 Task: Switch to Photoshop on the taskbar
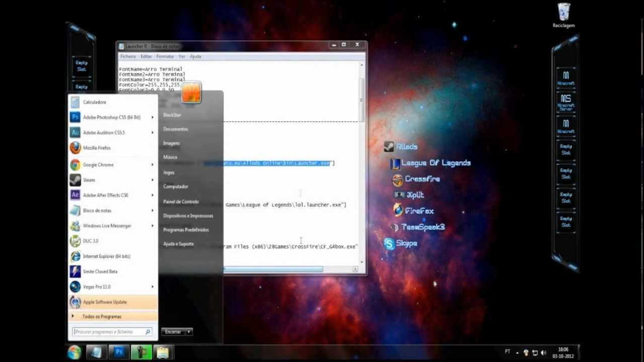pyautogui.click(x=119, y=352)
